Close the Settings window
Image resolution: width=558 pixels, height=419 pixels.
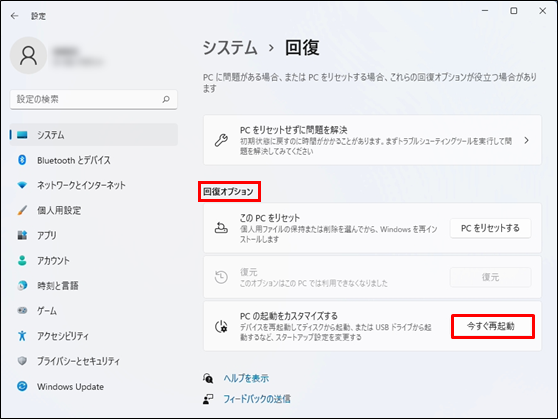pyautogui.click(x=542, y=11)
